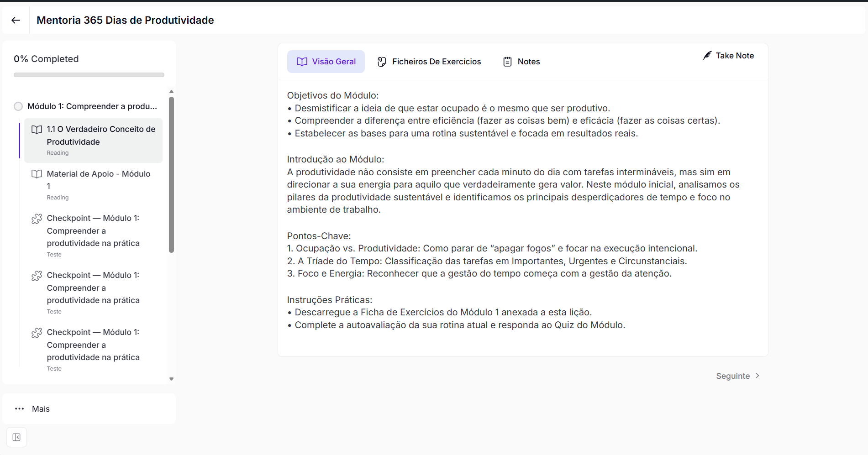Go to next lesson with Seguinte

click(738, 376)
